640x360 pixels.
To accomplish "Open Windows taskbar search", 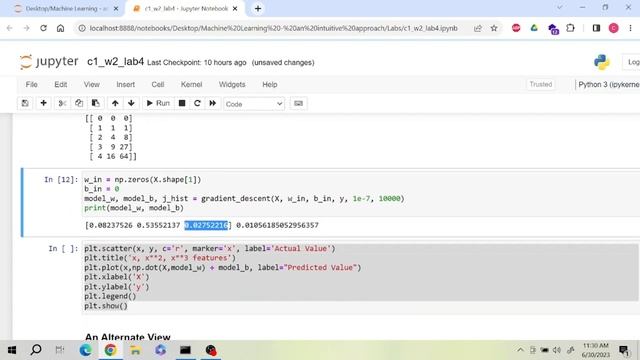I will [36, 350].
